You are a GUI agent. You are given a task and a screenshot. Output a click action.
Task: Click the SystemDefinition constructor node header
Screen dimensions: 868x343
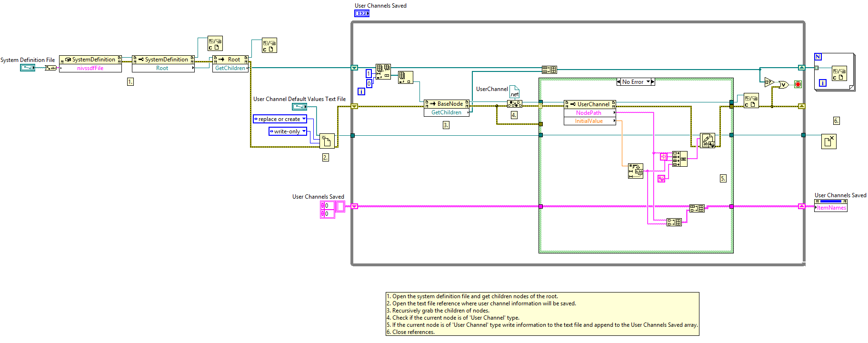(x=90, y=60)
